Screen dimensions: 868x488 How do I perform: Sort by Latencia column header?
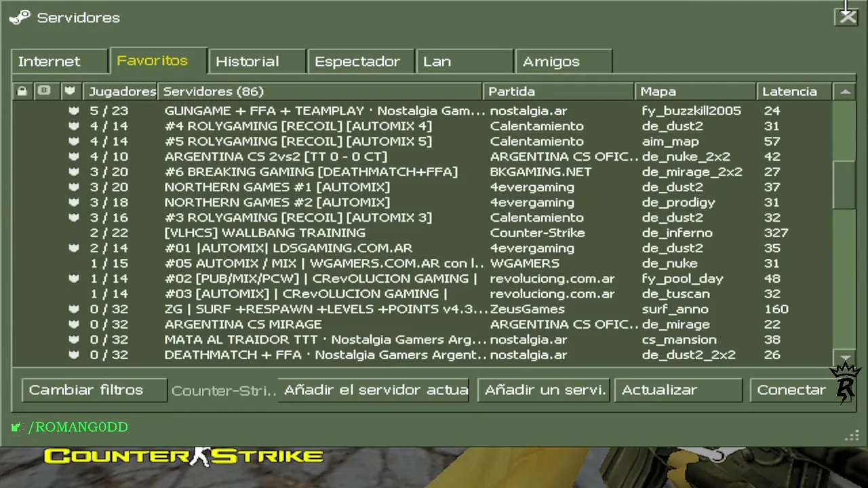(x=795, y=91)
